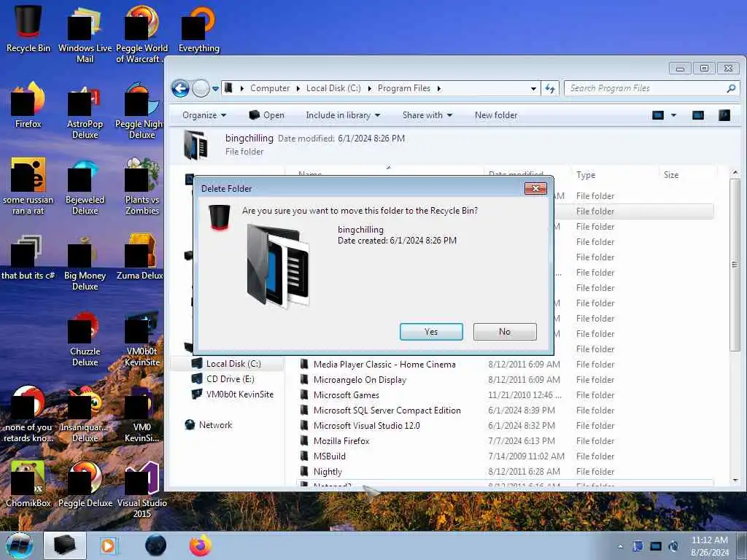Click the ChomikBox desktop icon
Viewport: 747px width, 560px height.
coord(28,483)
